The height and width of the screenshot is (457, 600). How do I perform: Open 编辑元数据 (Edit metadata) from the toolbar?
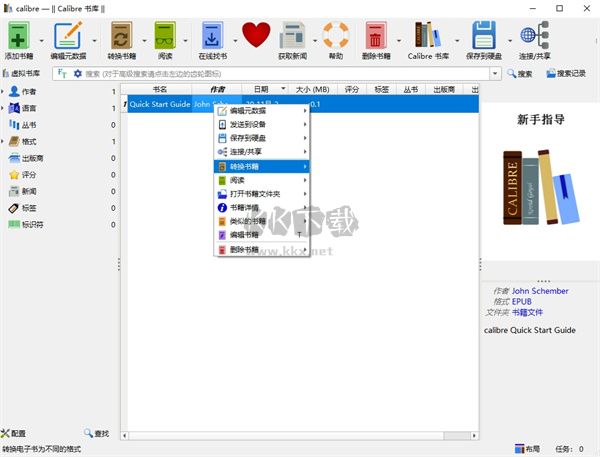tap(68, 36)
